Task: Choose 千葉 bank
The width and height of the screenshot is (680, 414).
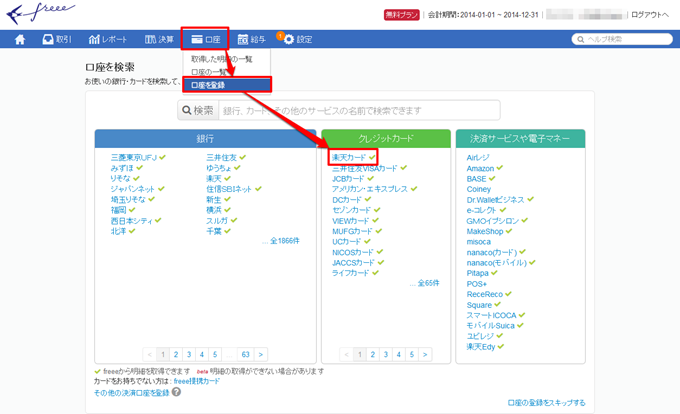Action: click(x=214, y=231)
